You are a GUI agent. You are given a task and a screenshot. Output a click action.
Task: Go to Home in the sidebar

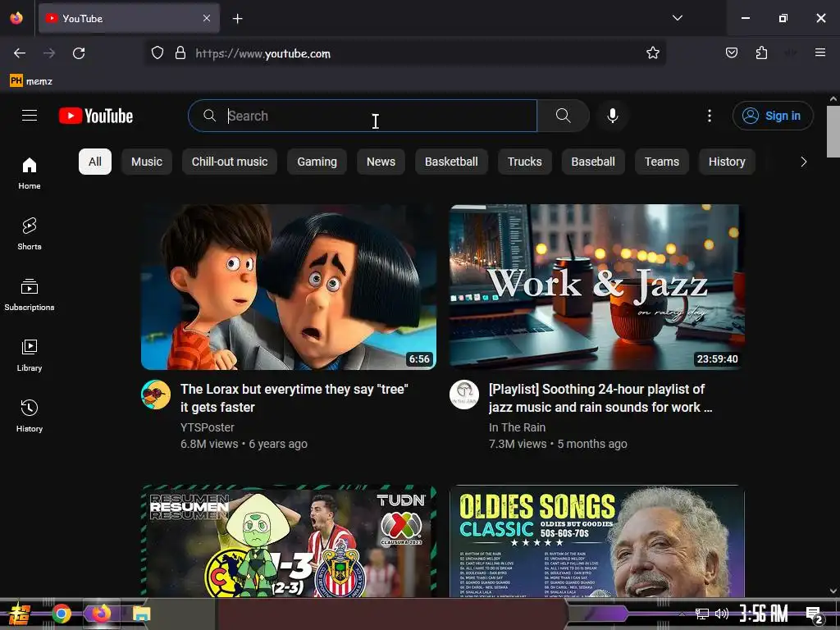coord(30,173)
